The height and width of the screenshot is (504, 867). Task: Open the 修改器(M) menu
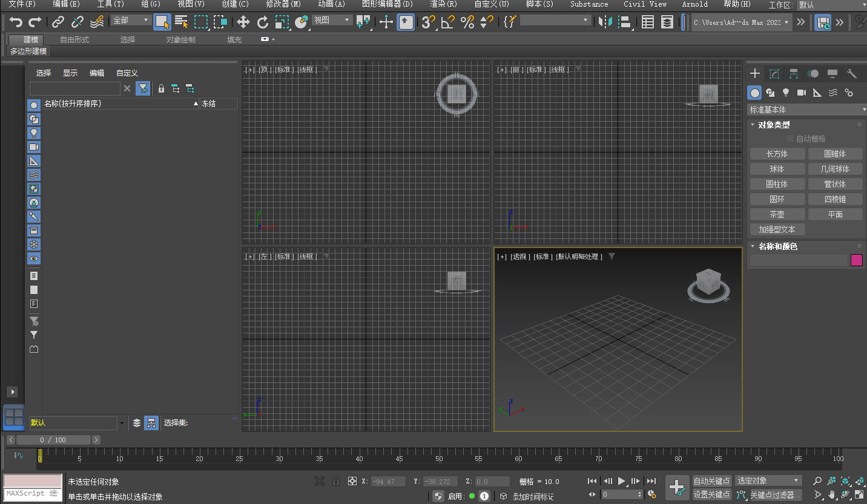pyautogui.click(x=283, y=4)
